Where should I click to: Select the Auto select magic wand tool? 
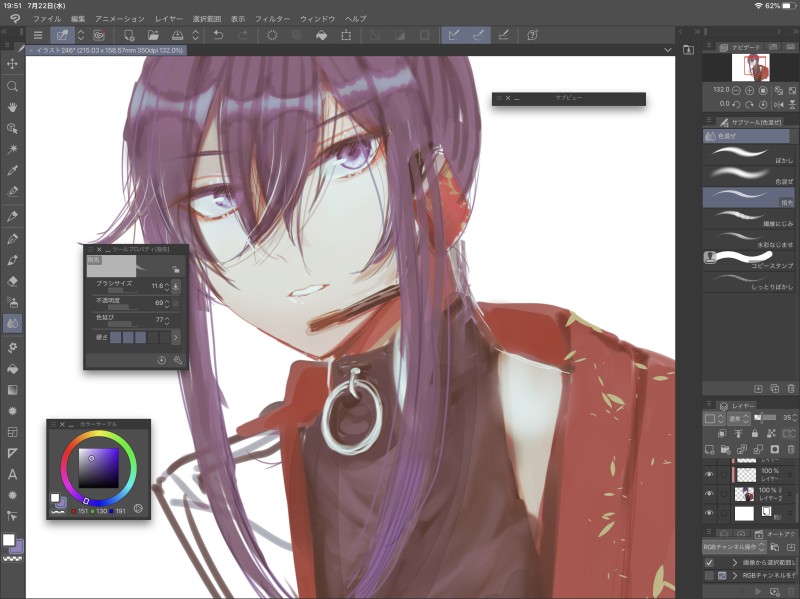click(12, 149)
